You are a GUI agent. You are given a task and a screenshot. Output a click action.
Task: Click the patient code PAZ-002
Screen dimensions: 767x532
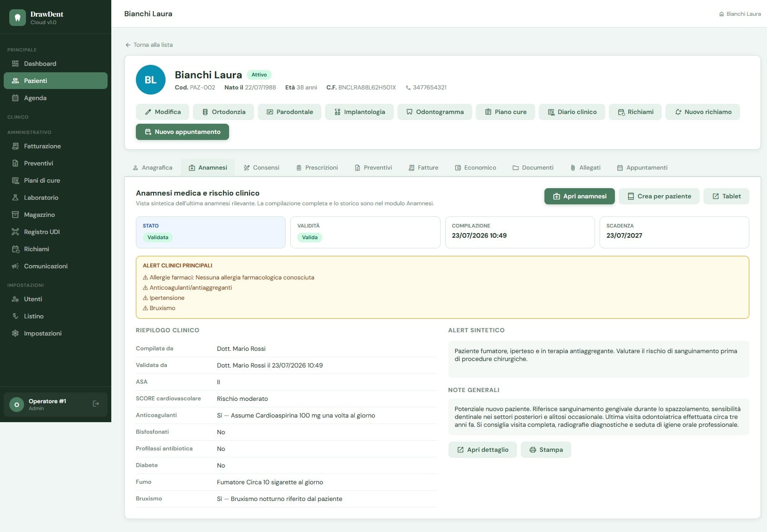(x=203, y=88)
